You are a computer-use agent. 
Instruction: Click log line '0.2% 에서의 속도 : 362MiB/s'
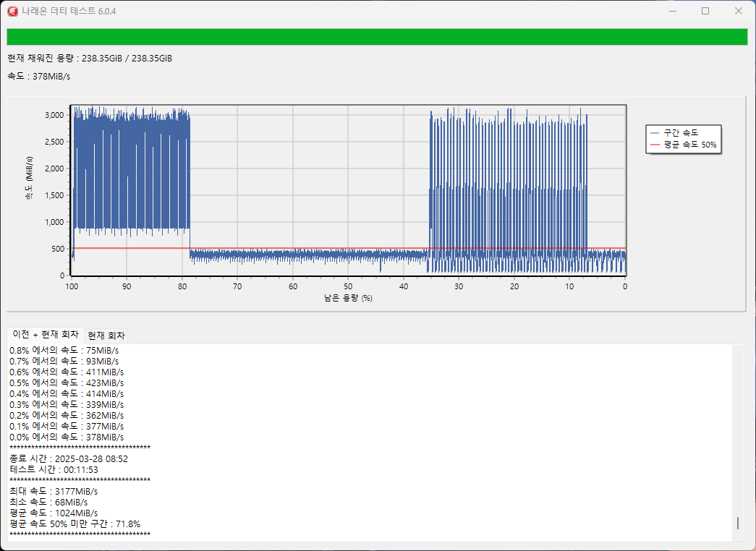coord(67,416)
